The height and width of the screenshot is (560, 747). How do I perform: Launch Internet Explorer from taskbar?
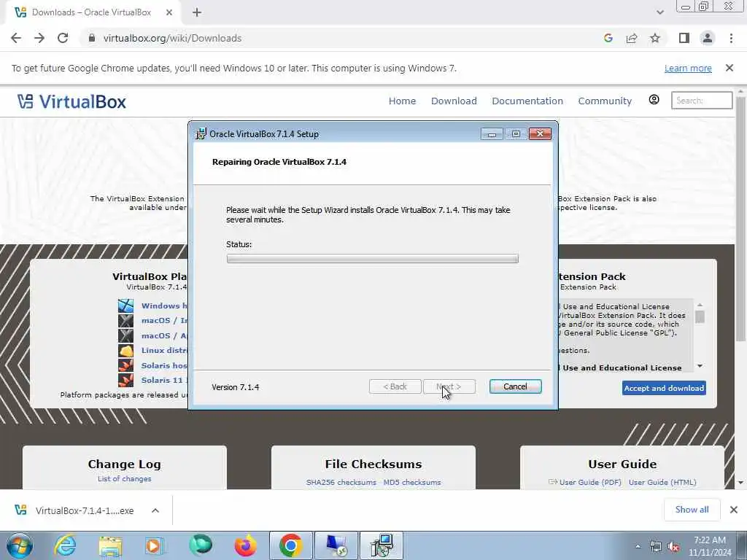click(x=65, y=545)
